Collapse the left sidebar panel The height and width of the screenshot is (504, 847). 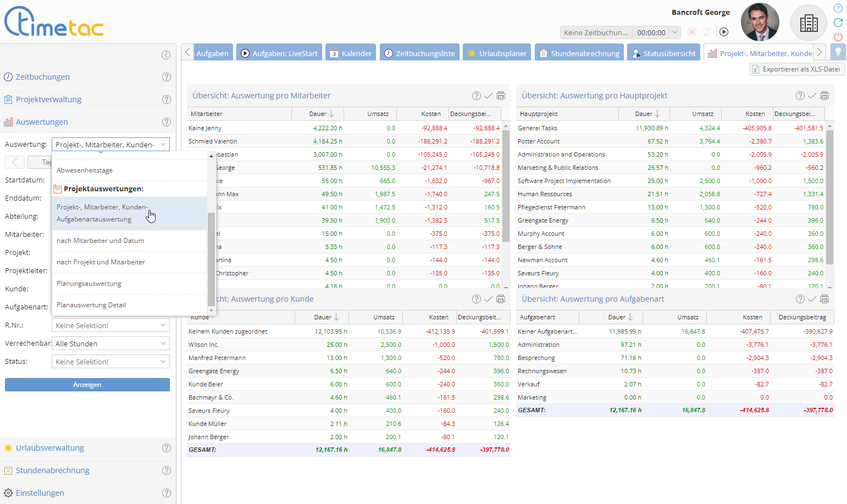pos(166,55)
